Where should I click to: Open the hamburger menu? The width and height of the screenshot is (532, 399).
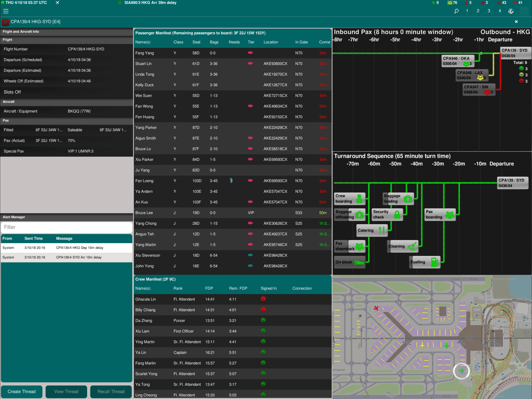point(6,11)
